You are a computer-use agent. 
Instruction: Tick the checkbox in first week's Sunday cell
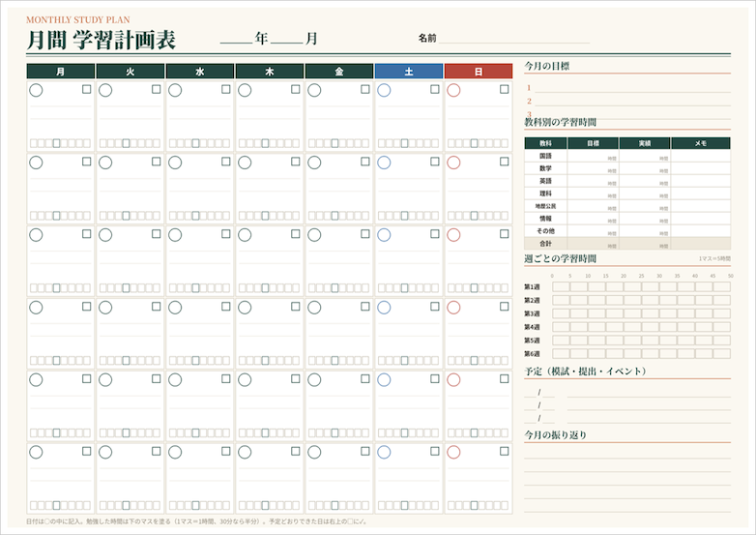[x=505, y=89]
